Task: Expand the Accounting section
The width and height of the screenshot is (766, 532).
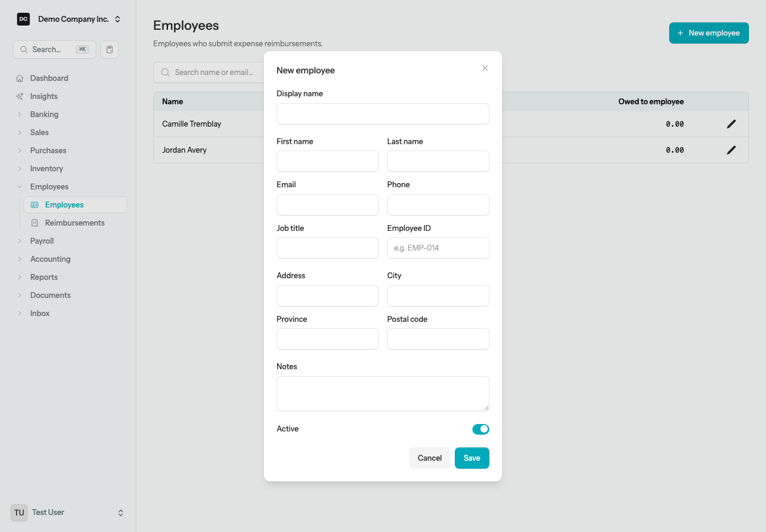Action: point(68,259)
